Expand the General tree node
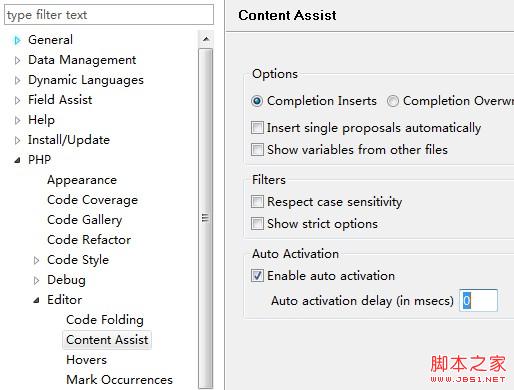514x390 pixels. 17,40
